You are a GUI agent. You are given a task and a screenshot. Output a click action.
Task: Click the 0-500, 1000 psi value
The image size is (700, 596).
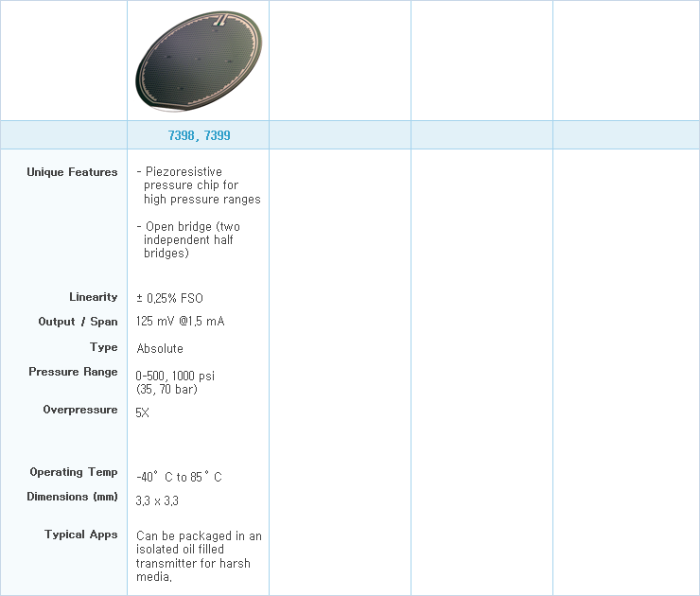click(x=175, y=376)
